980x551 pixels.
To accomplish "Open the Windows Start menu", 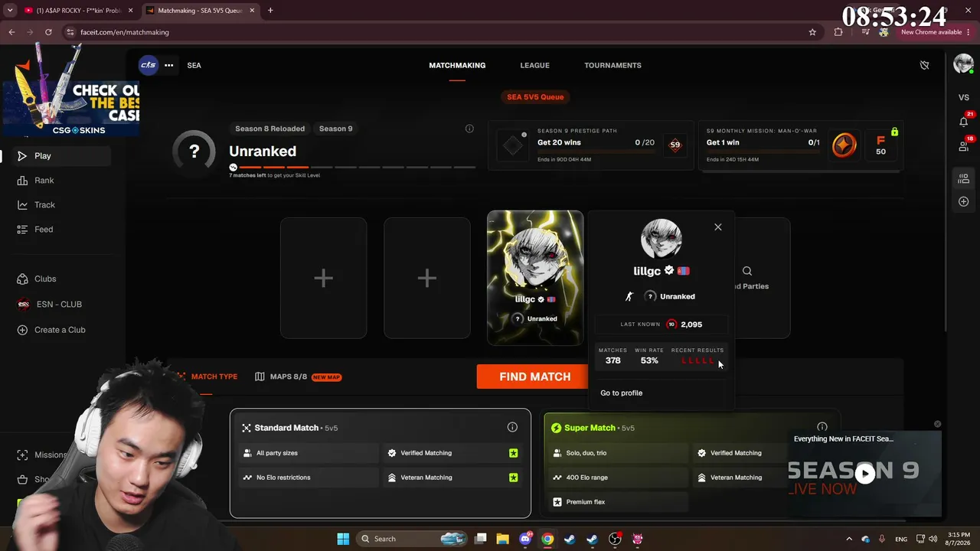I will (x=343, y=539).
